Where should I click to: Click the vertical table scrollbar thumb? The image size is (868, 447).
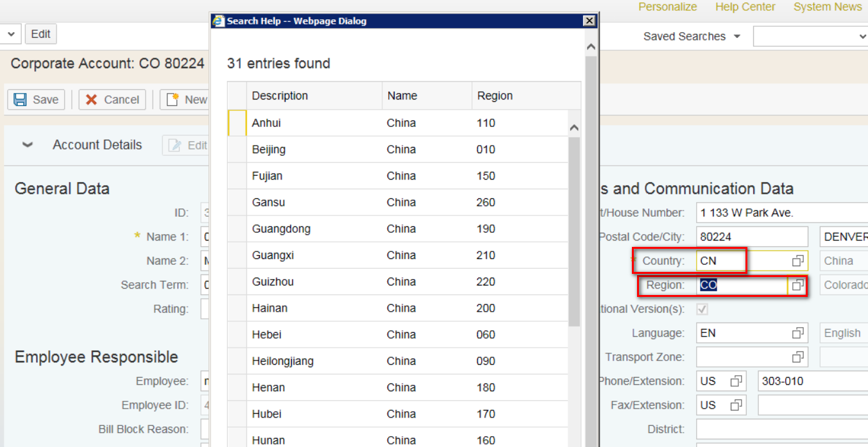click(574, 231)
